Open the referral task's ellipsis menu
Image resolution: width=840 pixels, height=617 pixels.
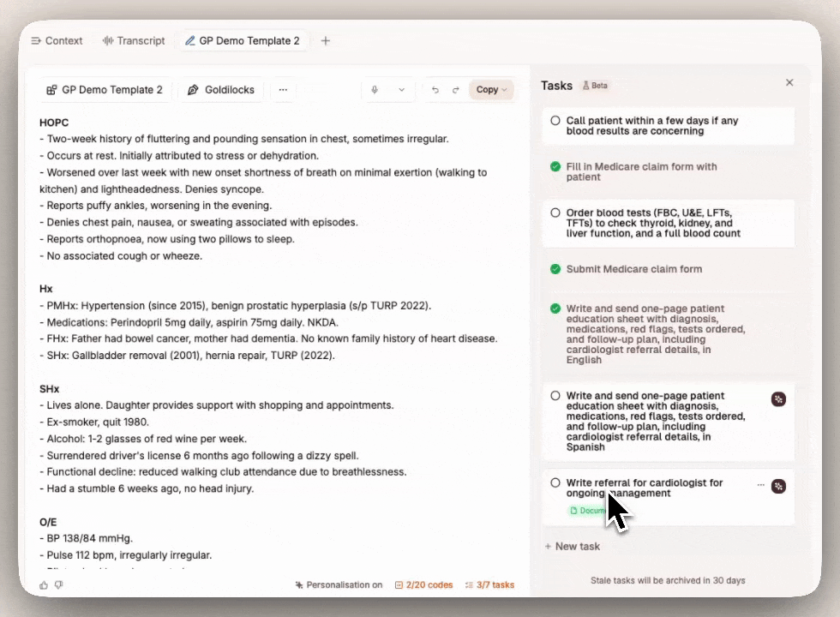click(760, 482)
